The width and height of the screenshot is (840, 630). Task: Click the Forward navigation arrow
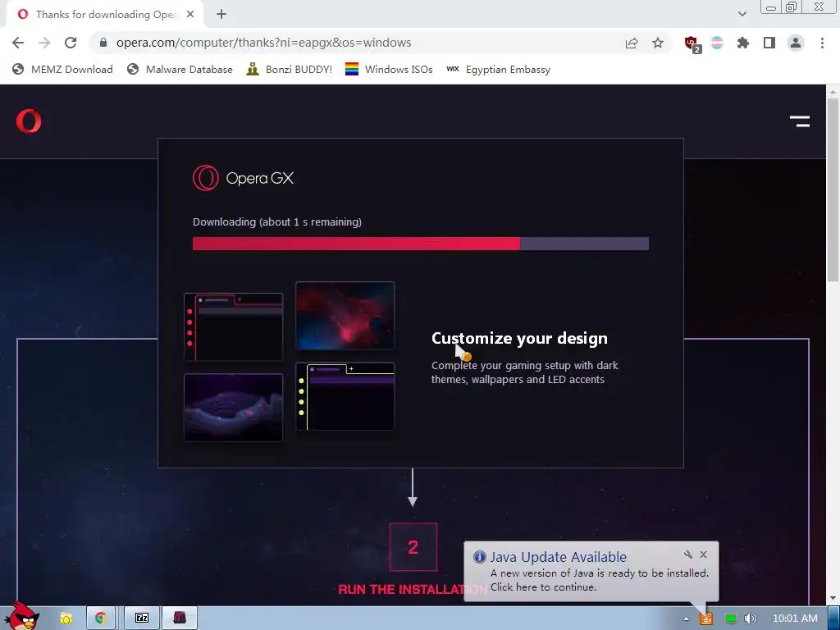(x=44, y=43)
